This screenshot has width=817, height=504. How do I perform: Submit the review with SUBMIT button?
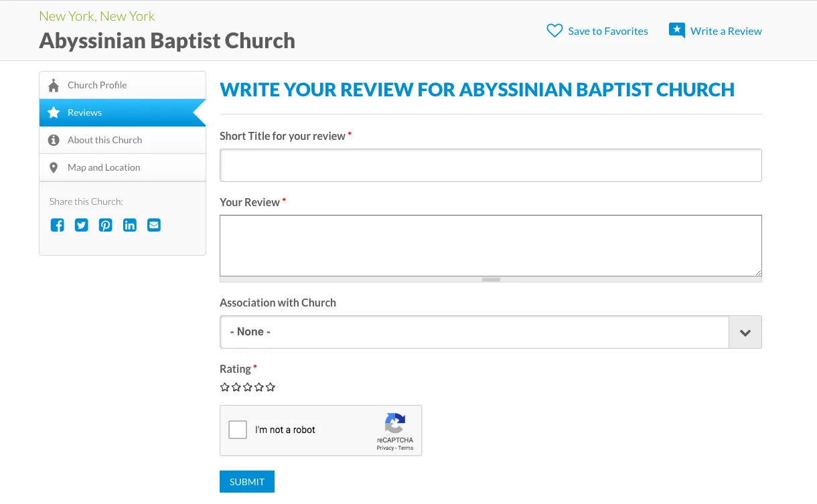pyautogui.click(x=247, y=482)
